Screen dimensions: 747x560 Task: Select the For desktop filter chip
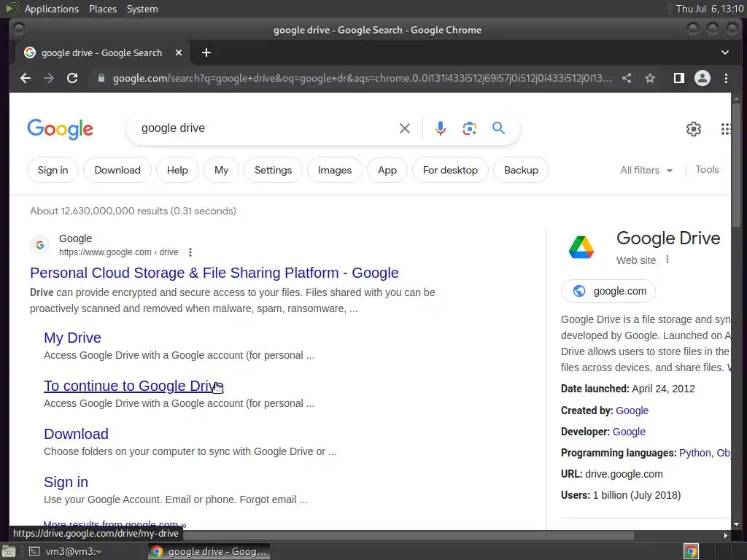pos(450,170)
